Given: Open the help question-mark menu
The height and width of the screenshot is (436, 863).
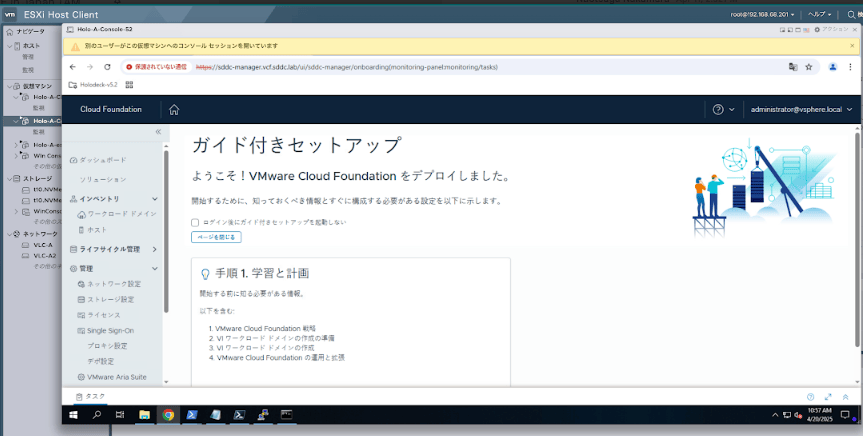Looking at the screenshot, I should tap(723, 110).
